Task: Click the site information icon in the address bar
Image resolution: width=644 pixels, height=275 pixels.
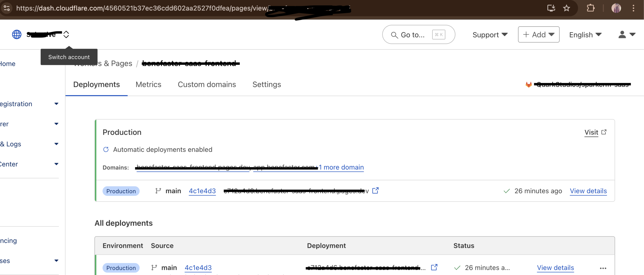Action: click(7, 8)
